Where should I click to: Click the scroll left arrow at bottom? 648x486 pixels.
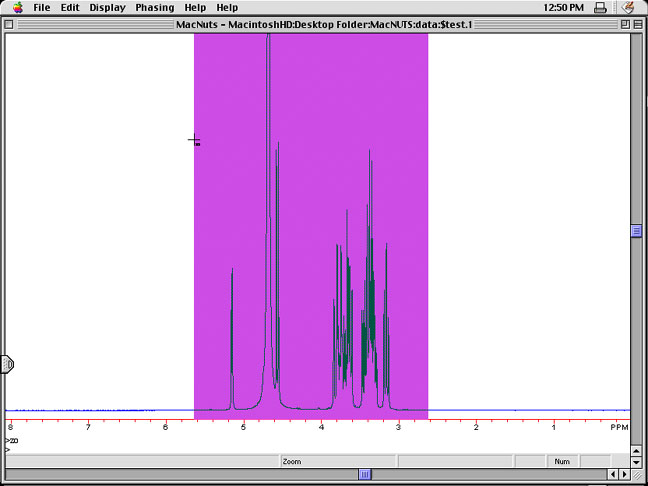coord(611,474)
